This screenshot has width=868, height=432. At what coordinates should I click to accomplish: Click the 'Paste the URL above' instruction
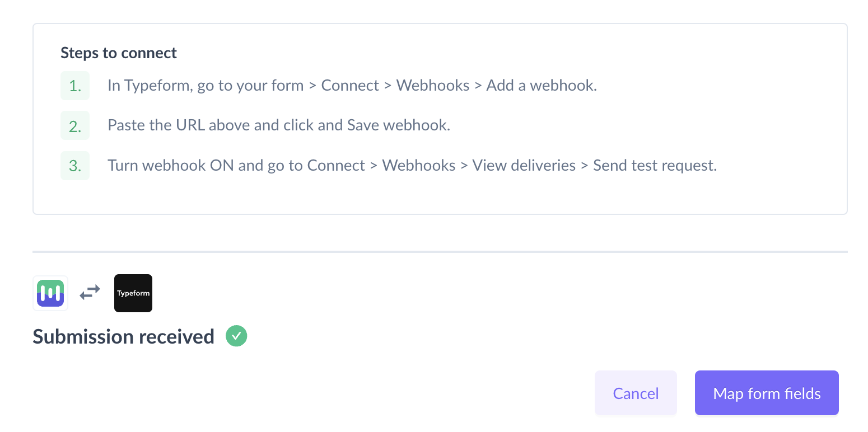[179, 125]
